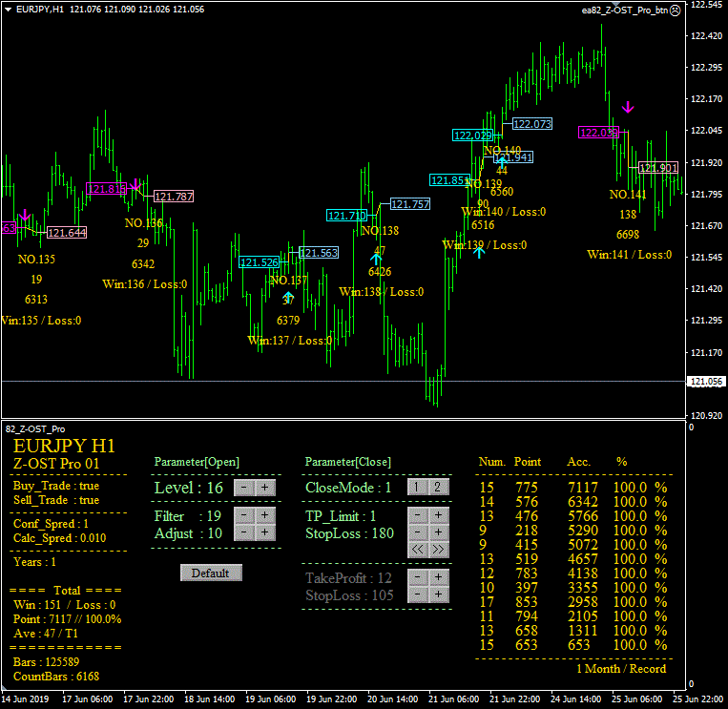Decrease the Adjust value with minus button
The width and height of the screenshot is (728, 709).
tap(243, 532)
